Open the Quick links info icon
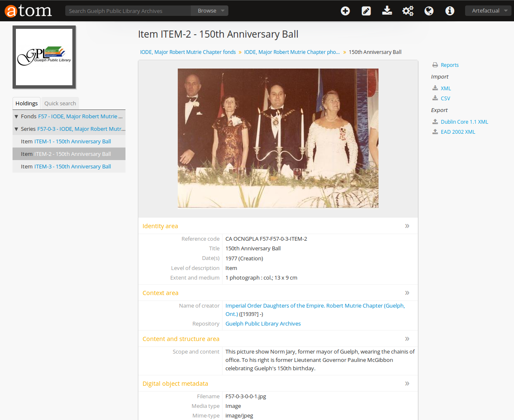Screen dimensions: 514x420 click(x=450, y=11)
